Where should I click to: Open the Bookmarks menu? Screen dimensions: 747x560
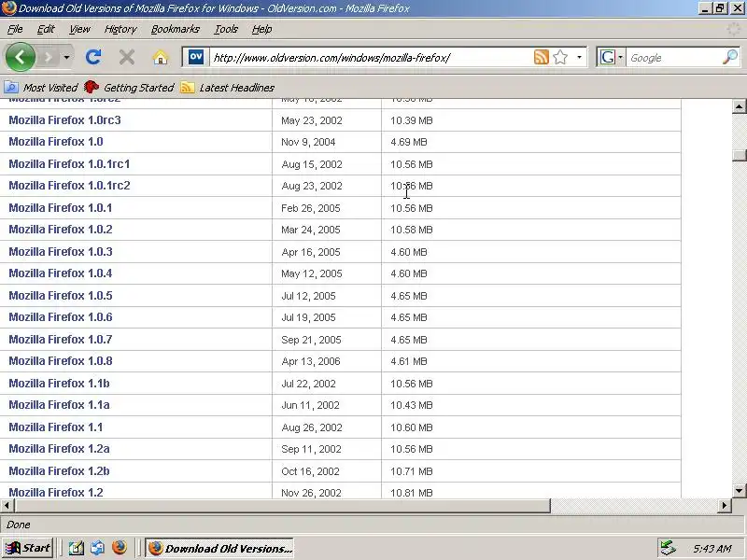pos(176,29)
